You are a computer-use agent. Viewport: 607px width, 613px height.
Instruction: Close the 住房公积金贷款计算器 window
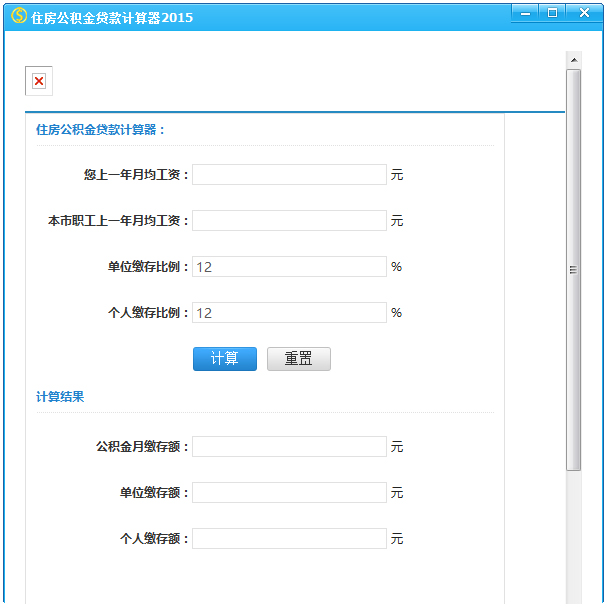click(583, 13)
